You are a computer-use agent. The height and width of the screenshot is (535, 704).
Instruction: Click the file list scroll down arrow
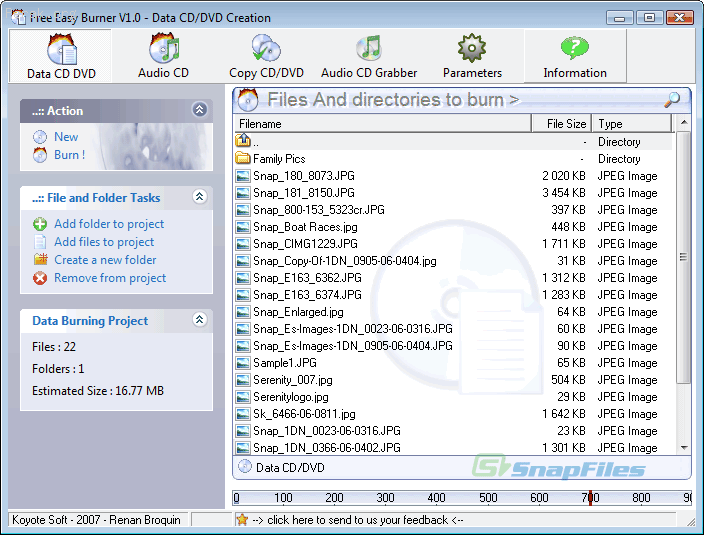(683, 447)
